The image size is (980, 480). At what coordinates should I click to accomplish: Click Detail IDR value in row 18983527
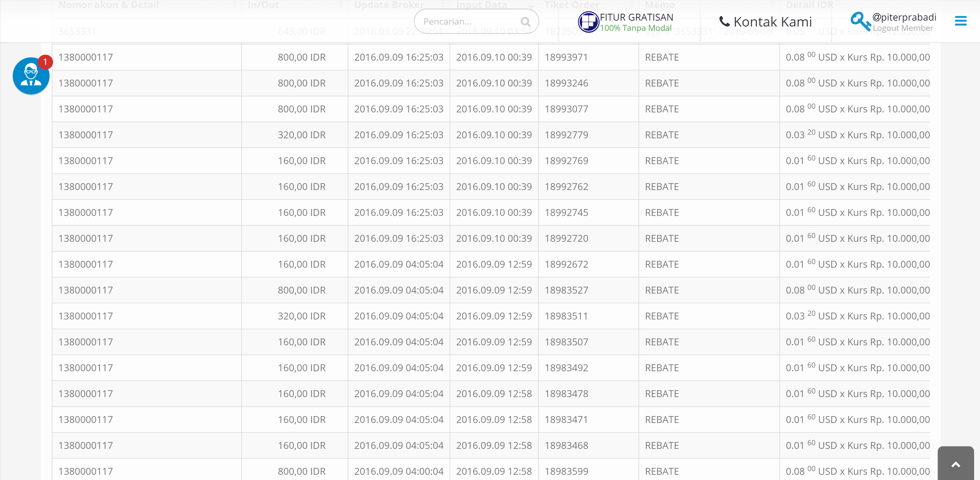coord(857,289)
